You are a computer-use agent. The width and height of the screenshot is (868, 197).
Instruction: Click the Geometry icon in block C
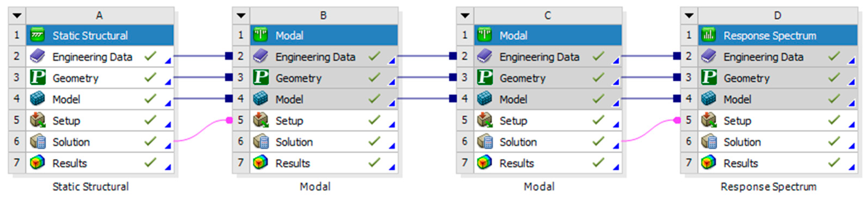(484, 78)
